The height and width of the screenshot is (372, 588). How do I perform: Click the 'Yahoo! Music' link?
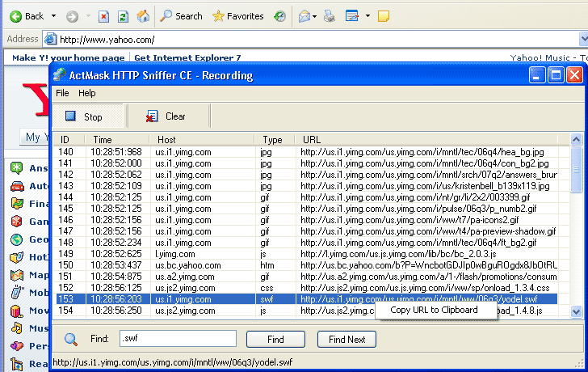(x=540, y=57)
